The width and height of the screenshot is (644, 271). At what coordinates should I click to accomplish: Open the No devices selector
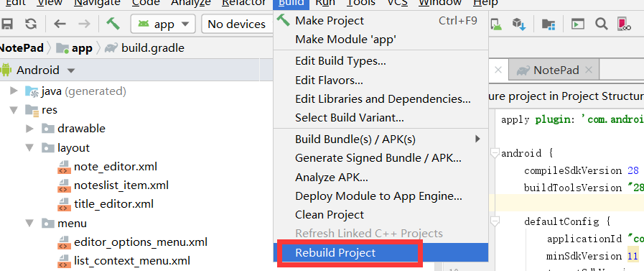tap(238, 24)
